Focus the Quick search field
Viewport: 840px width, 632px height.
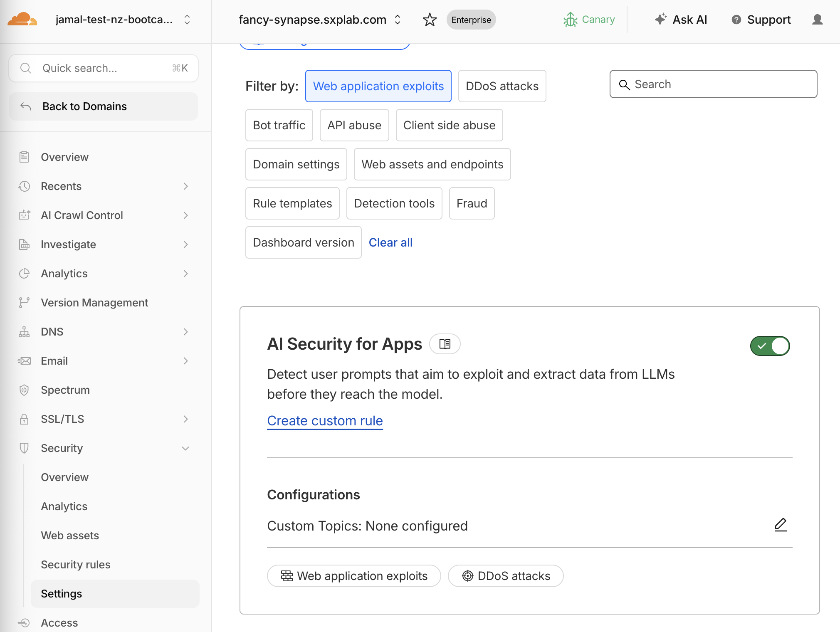(x=104, y=68)
